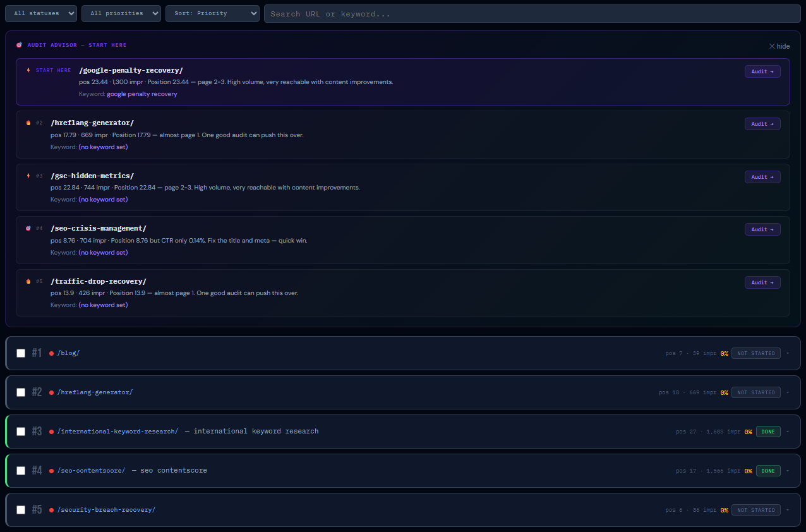Click the red status dot on /blog/ row
The height and width of the screenshot is (532, 806).
(x=52, y=353)
